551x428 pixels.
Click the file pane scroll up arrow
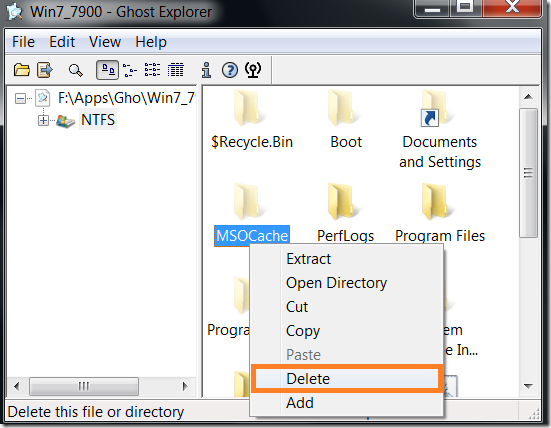point(528,97)
